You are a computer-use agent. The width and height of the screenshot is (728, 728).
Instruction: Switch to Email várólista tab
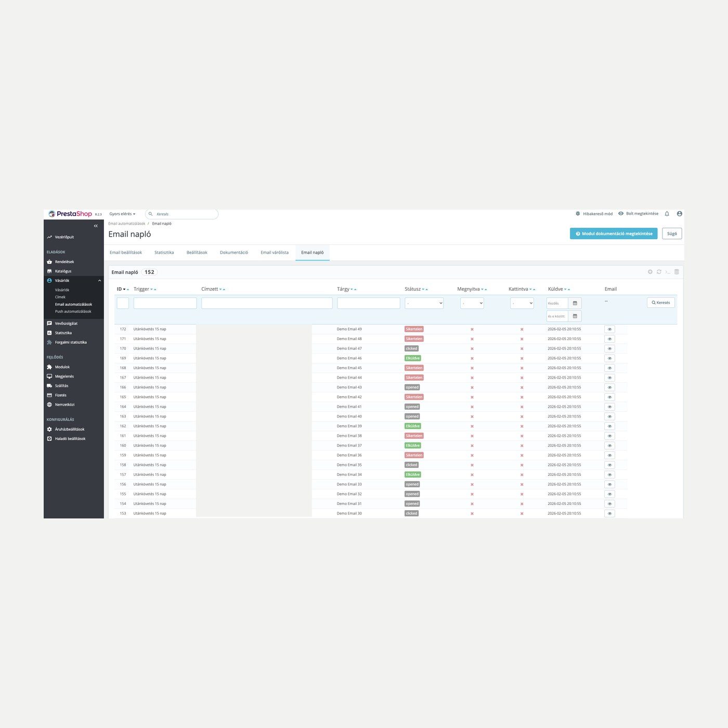(x=275, y=253)
